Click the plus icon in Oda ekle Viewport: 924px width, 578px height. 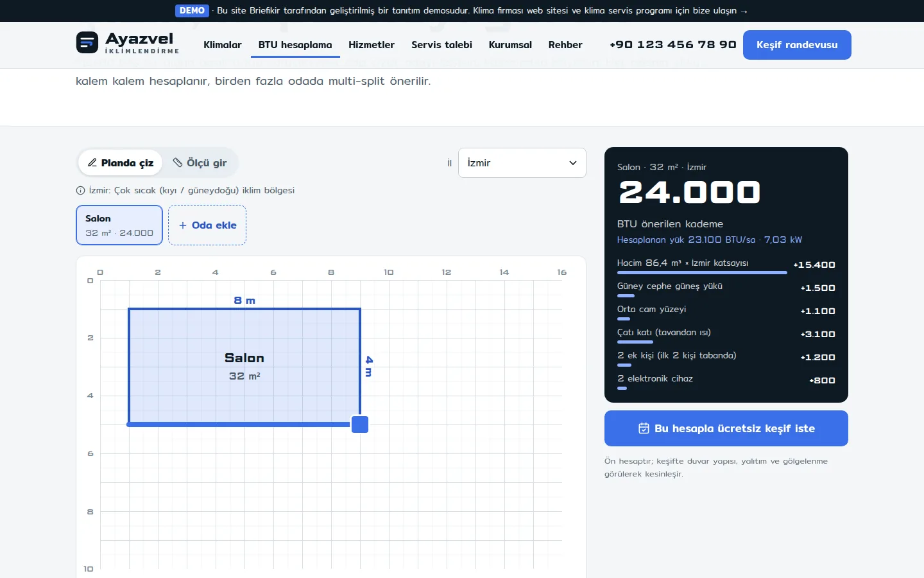pos(183,225)
